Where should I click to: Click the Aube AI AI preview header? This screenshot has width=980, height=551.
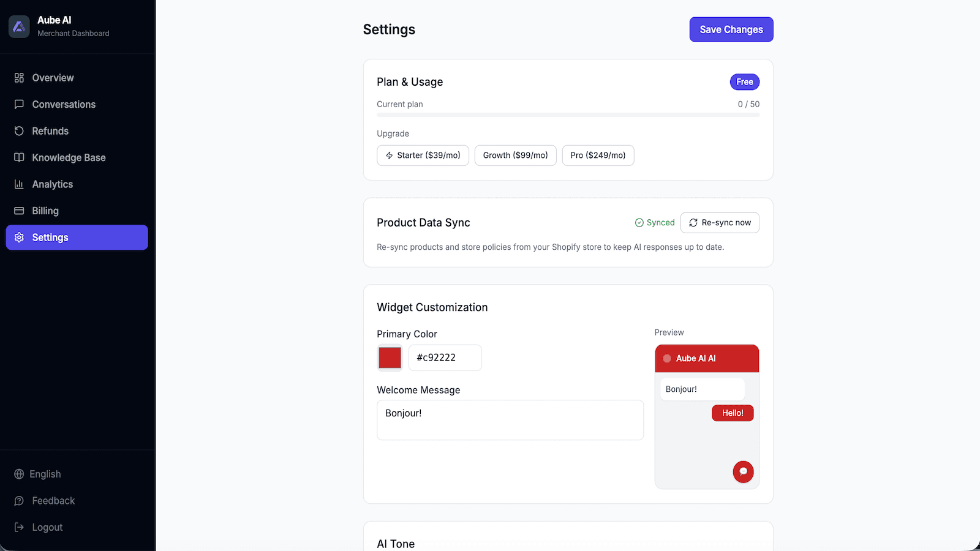707,359
